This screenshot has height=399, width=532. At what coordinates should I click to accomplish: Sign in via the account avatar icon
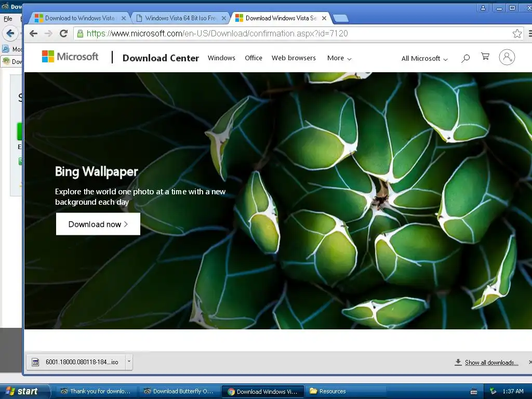[507, 57]
